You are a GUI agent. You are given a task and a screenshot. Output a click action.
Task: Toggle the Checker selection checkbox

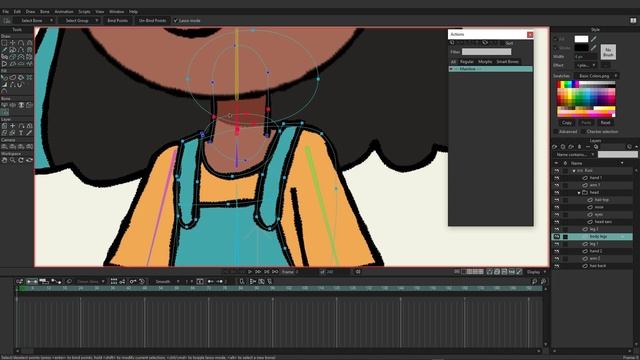click(584, 132)
